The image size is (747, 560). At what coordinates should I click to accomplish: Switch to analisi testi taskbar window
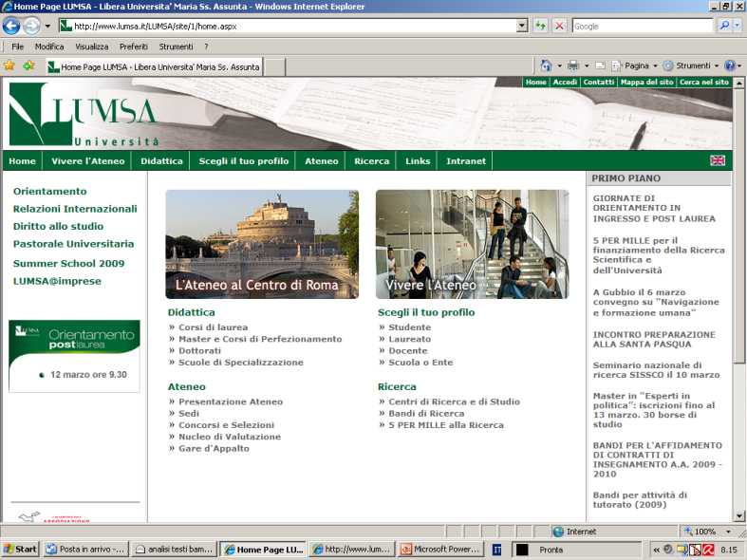point(174,549)
